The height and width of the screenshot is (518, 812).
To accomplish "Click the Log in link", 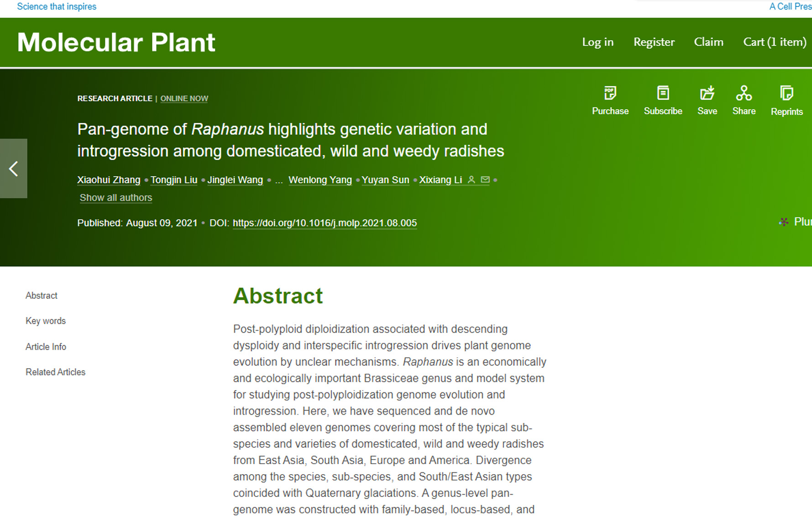I will [597, 42].
